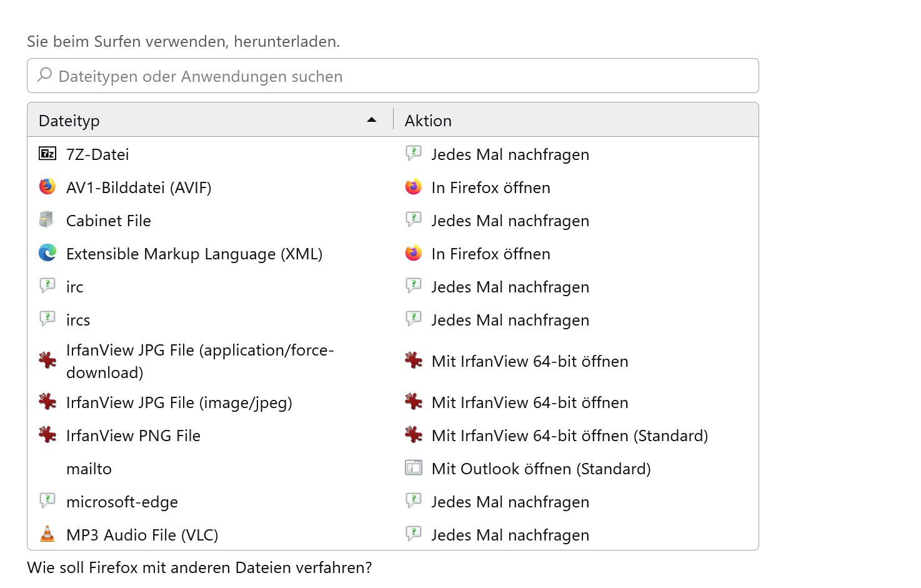This screenshot has height=588, width=921.
Task: Click the IrfanView icon beside IrfanView PNG File
Action: tap(47, 435)
